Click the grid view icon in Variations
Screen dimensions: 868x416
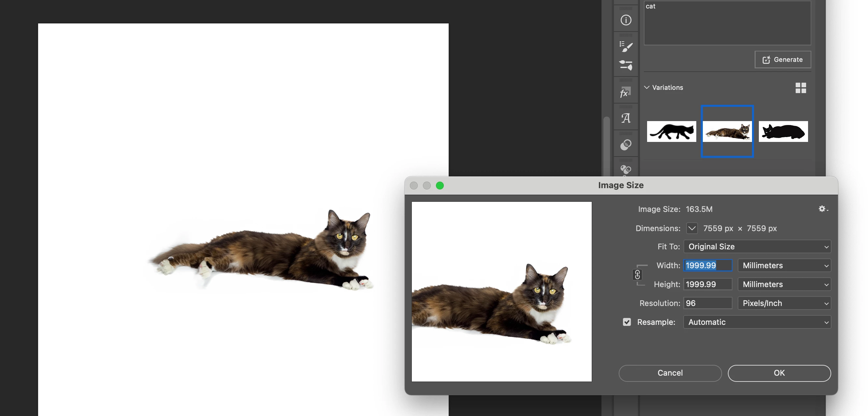pos(801,88)
